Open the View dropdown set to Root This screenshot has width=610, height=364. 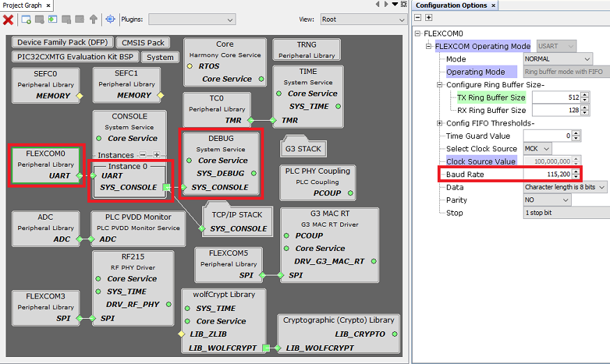pos(363,20)
